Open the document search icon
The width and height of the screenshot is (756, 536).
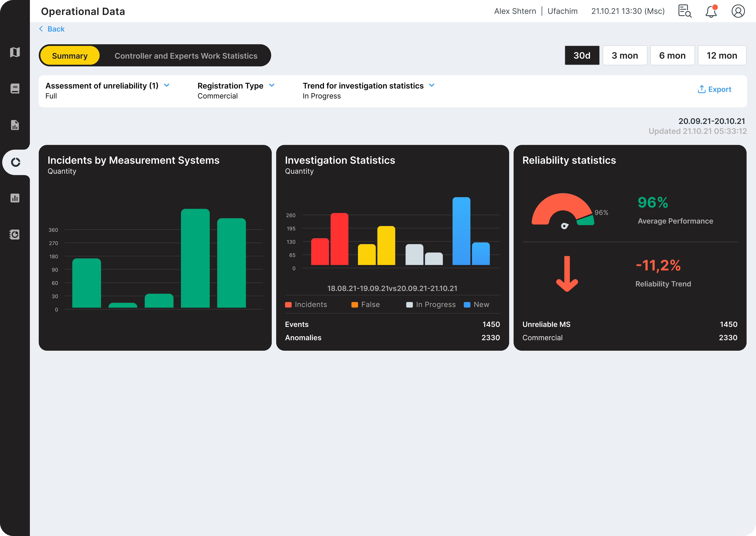pos(685,11)
